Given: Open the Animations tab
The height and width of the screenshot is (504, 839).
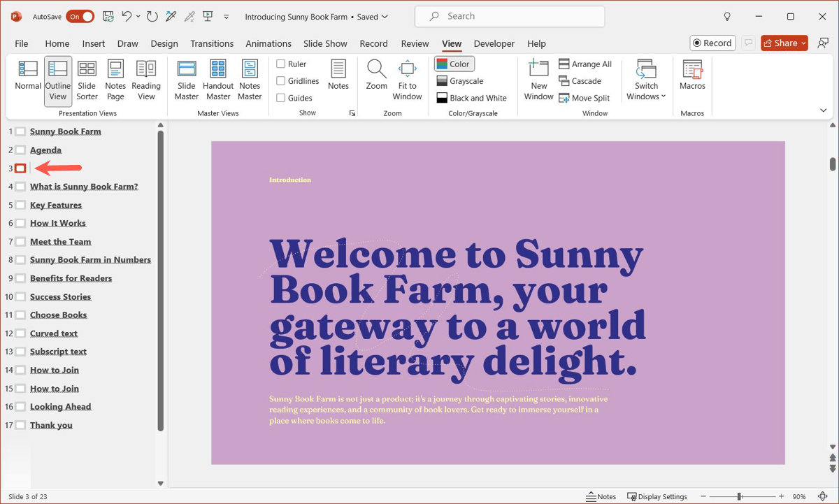Looking at the screenshot, I should point(268,43).
